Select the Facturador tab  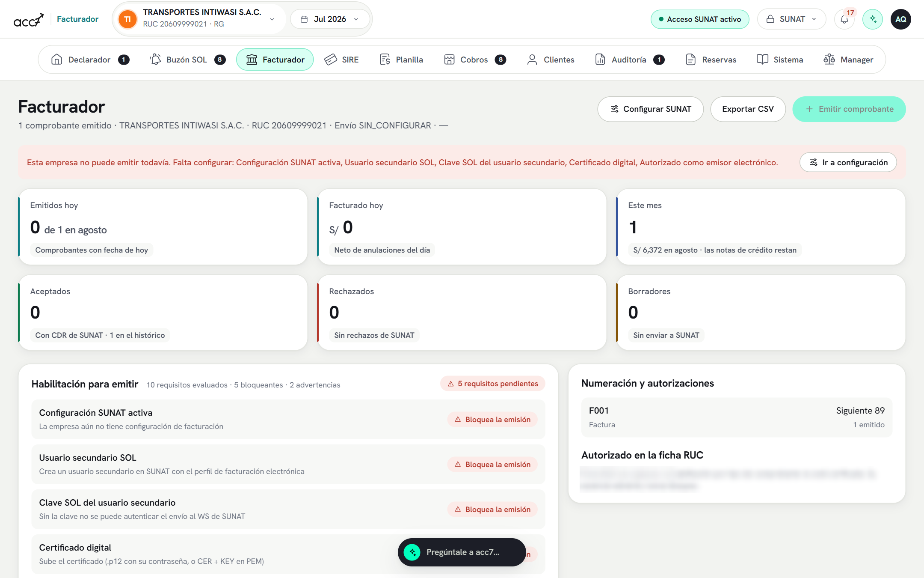275,60
